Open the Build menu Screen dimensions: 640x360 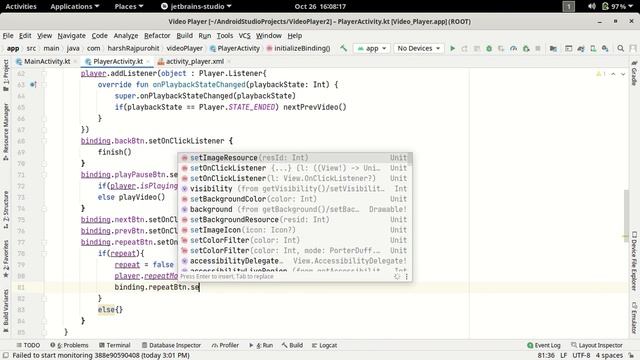(x=184, y=36)
